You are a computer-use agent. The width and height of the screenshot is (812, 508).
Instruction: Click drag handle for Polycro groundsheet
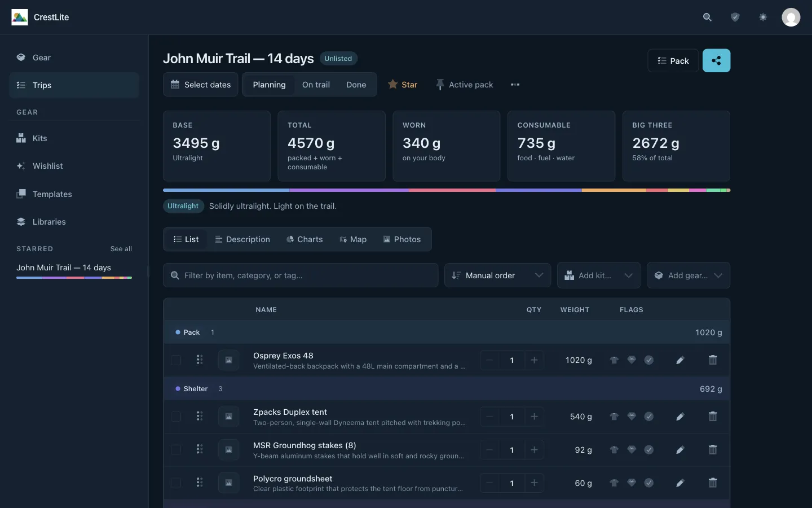(x=200, y=483)
